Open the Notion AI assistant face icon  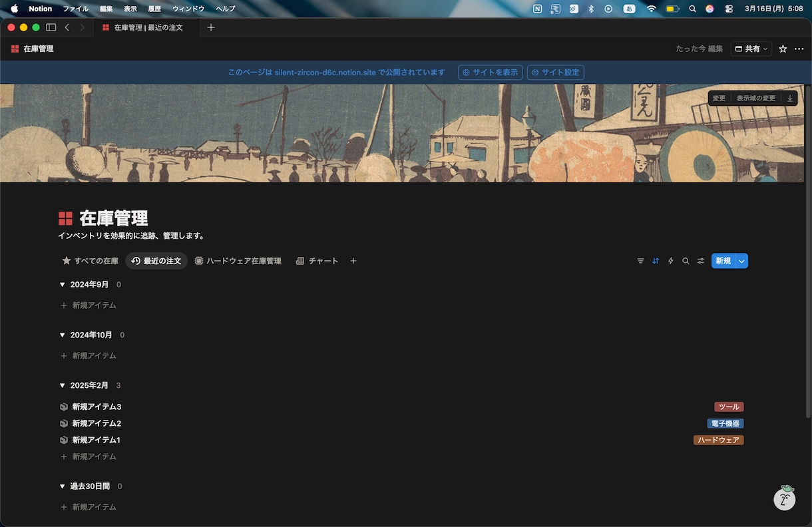click(x=785, y=498)
